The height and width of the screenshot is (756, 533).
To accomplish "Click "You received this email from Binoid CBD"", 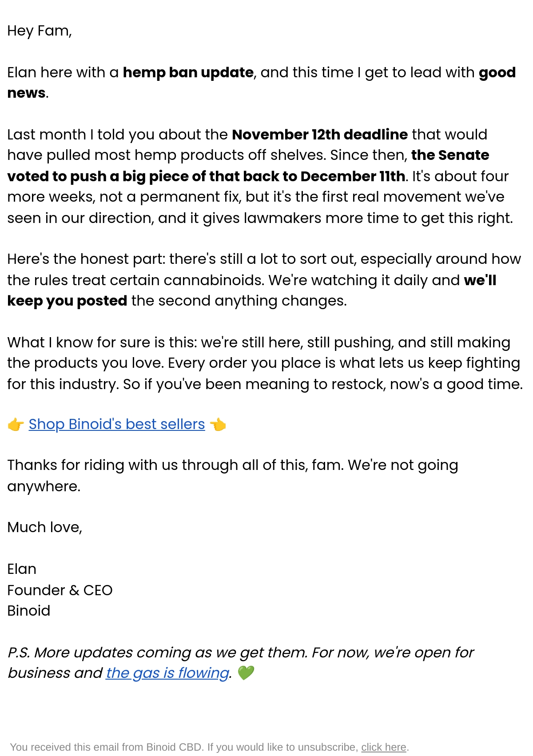I will click(107, 747).
